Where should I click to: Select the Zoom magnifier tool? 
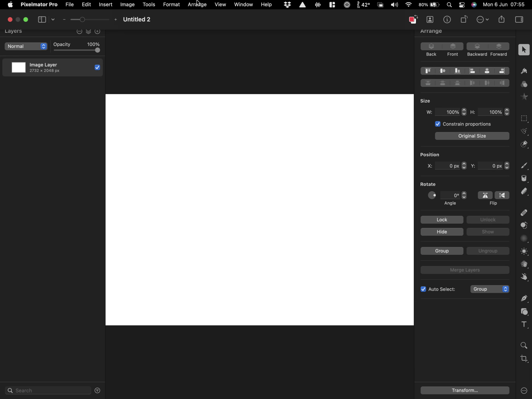point(524,346)
